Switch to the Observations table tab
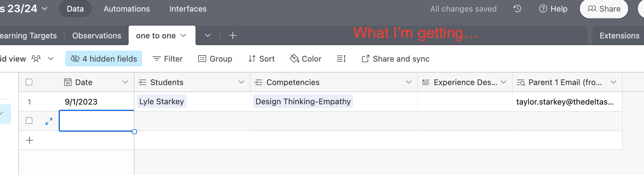The width and height of the screenshot is (644, 175). pyautogui.click(x=97, y=36)
